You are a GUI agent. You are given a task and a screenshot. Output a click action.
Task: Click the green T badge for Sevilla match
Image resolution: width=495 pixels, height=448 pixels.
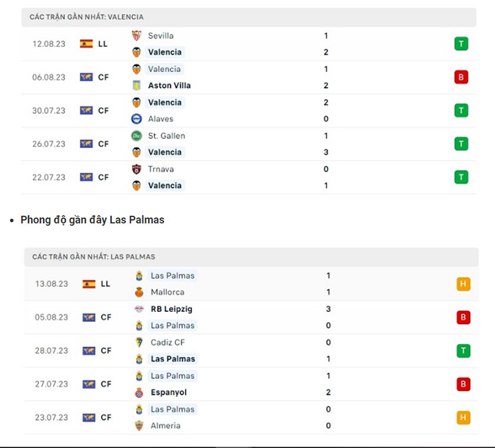[x=461, y=44]
